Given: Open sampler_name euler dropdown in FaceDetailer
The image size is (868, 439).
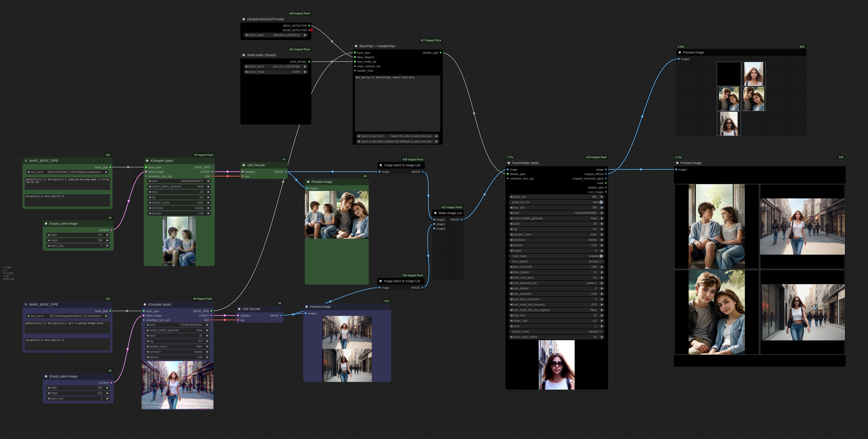Looking at the screenshot, I should pos(557,235).
